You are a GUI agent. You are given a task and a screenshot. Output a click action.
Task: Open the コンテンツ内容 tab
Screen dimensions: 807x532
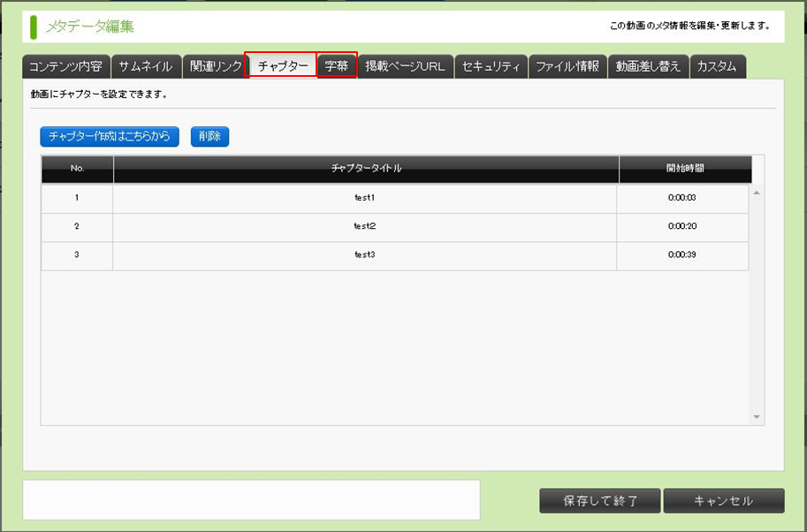[x=66, y=66]
